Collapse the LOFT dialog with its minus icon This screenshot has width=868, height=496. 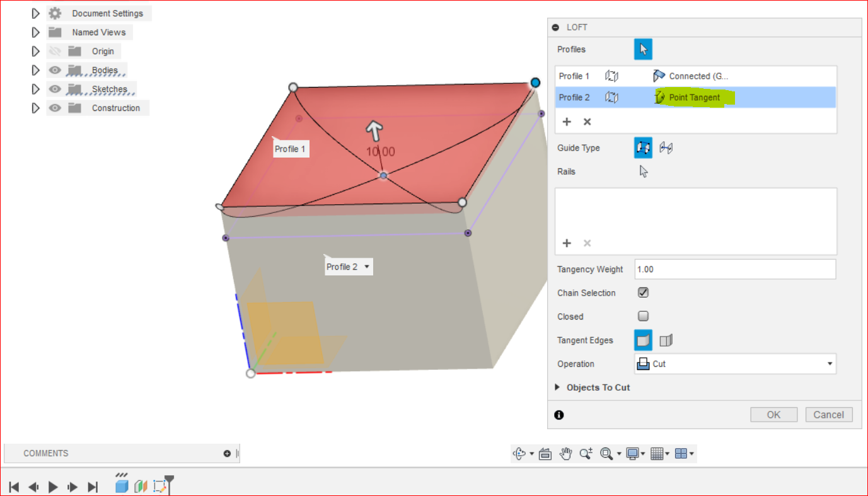555,27
